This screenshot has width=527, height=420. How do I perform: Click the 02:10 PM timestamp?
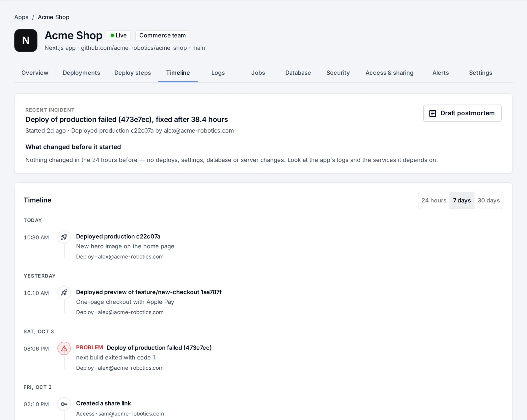(36, 404)
